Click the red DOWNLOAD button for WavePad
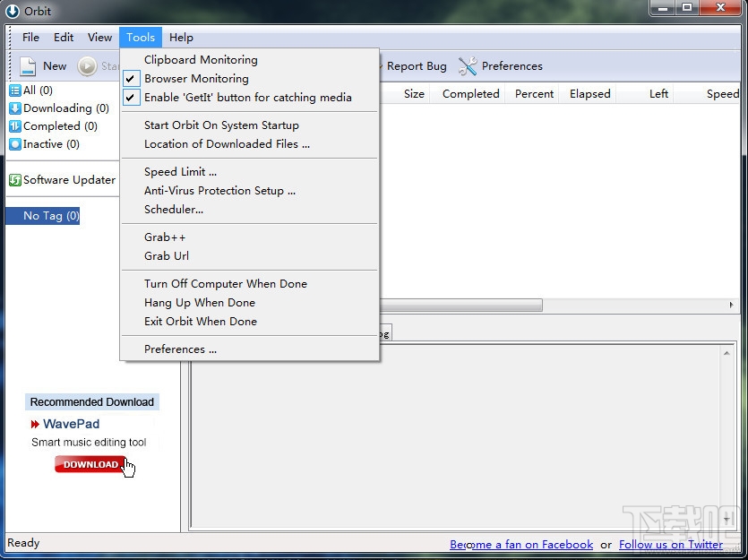The width and height of the screenshot is (748, 560). coord(90,464)
